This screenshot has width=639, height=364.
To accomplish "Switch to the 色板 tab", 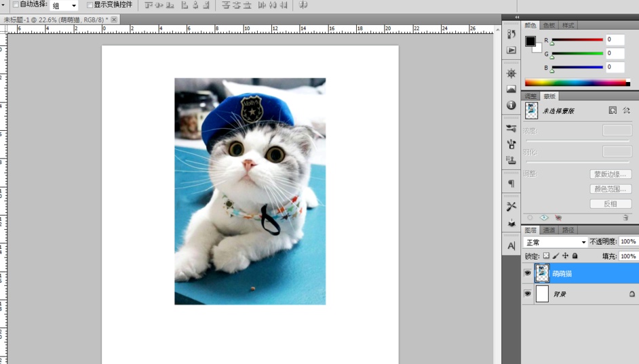I will 549,25.
